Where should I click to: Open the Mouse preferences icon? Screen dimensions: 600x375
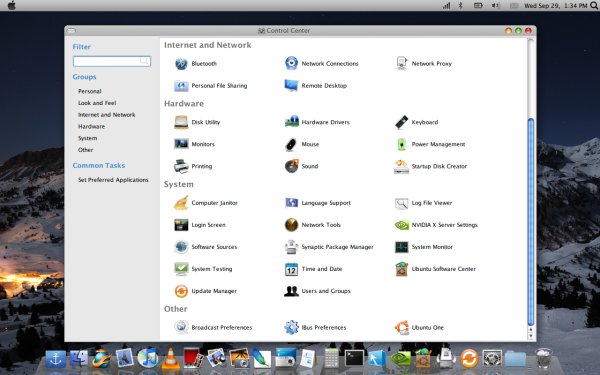click(x=291, y=144)
